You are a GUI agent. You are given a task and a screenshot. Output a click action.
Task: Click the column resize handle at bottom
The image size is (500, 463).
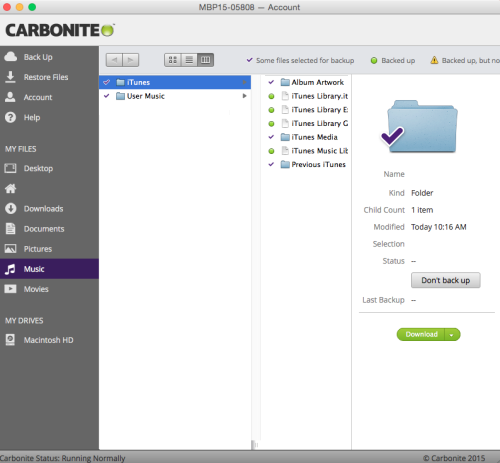[x=255, y=445]
